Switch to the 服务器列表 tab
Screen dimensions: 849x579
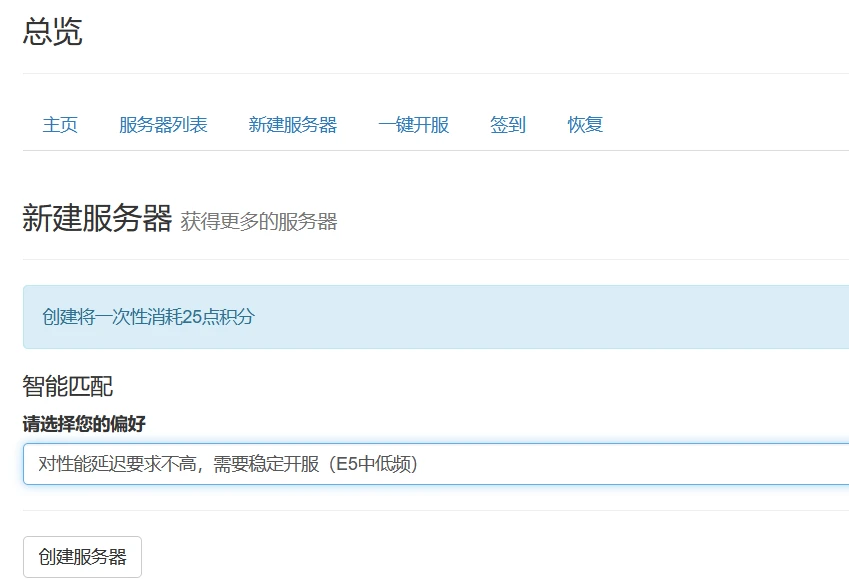pyautogui.click(x=163, y=125)
